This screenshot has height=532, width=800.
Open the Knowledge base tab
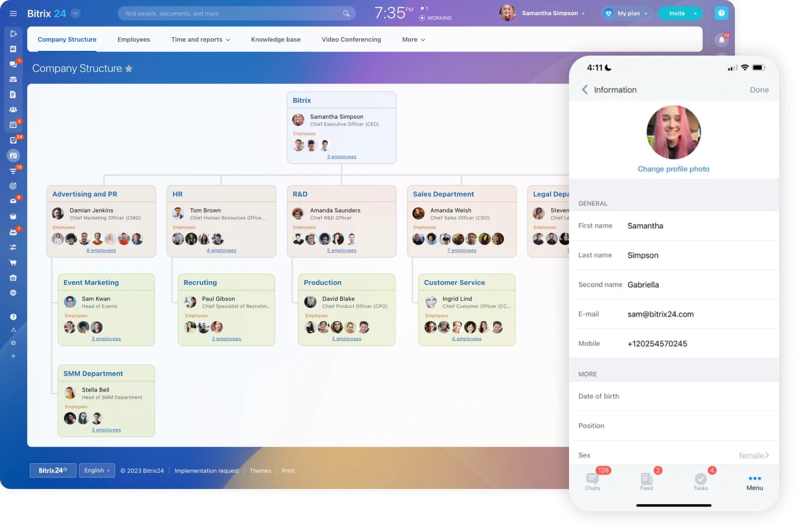pos(276,40)
